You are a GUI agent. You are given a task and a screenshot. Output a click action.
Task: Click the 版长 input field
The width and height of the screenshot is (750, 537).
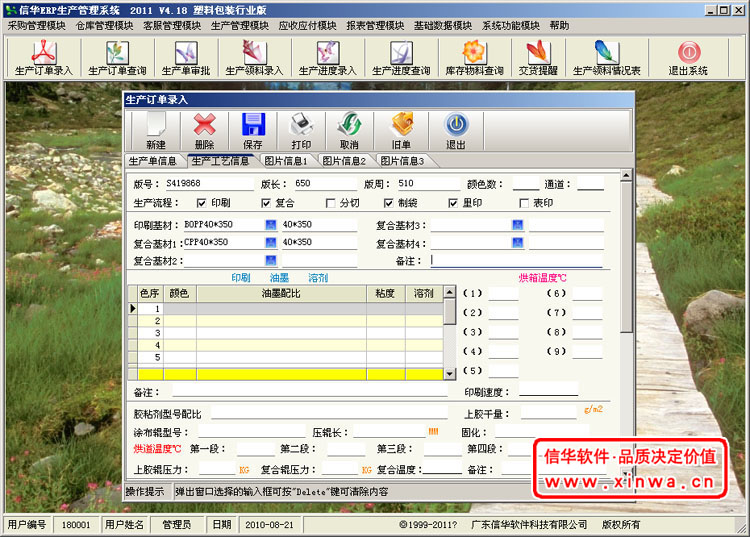(325, 184)
